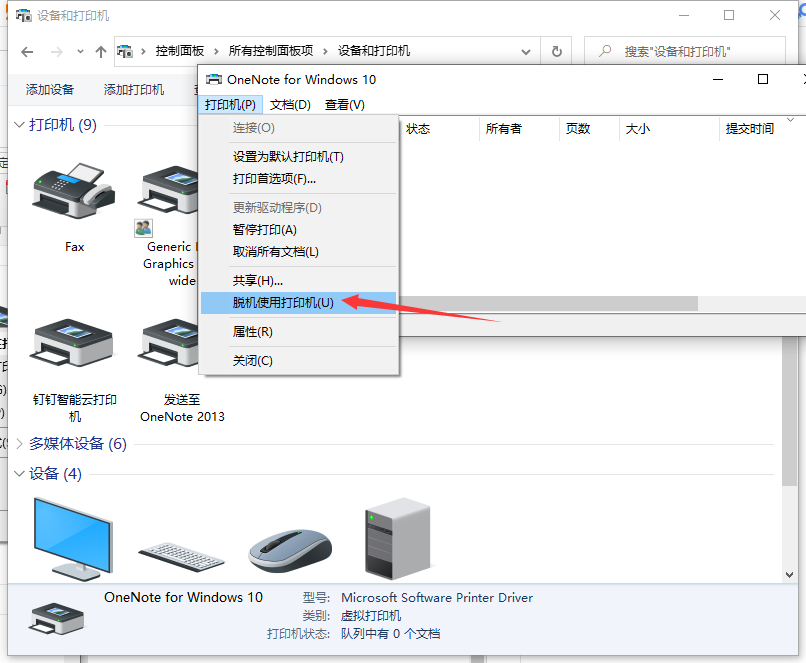Image resolution: width=806 pixels, height=663 pixels.
Task: Click the print queue horizontal scrollbar
Action: (x=548, y=304)
